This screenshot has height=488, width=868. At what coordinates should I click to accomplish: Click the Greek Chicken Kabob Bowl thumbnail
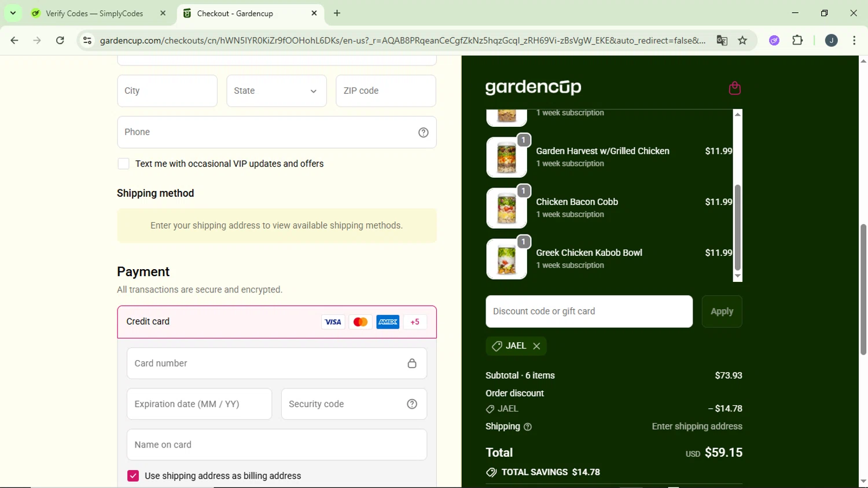506,259
